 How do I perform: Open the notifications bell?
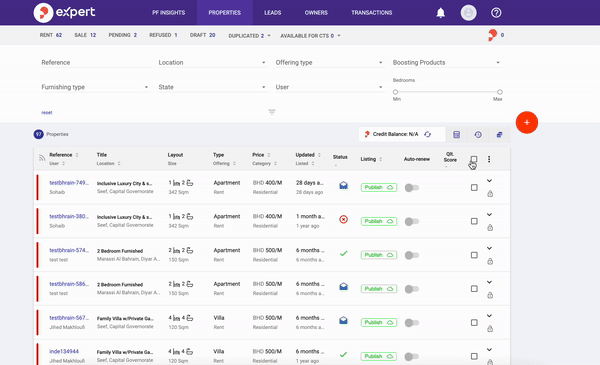coord(441,13)
